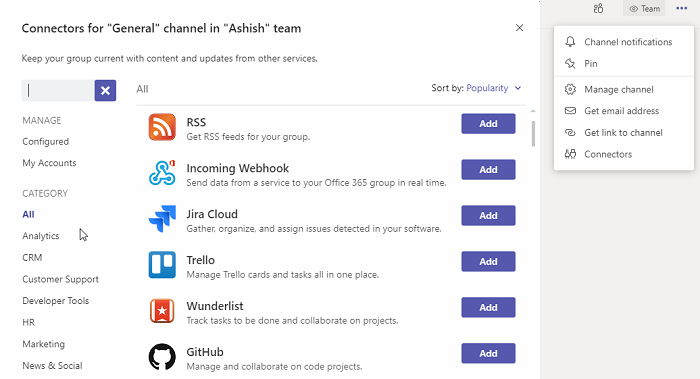Click the Jira Cloud title text
Image resolution: width=700 pixels, height=379 pixels.
tap(212, 214)
